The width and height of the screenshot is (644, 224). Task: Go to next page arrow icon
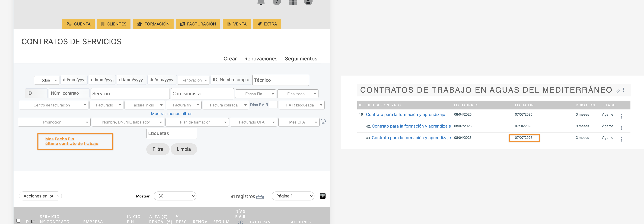tap(323, 196)
